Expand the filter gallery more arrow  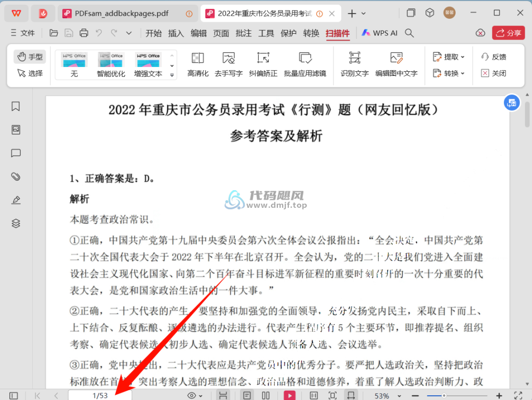tap(172, 75)
